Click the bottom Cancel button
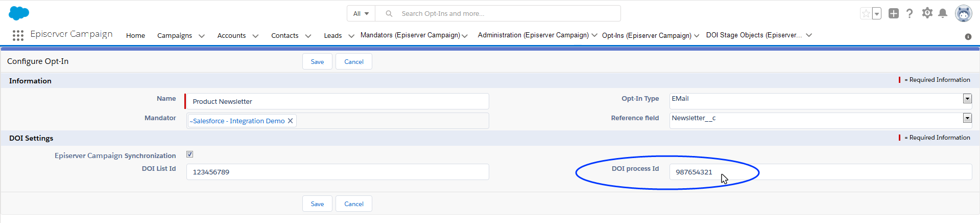 pyautogui.click(x=354, y=204)
